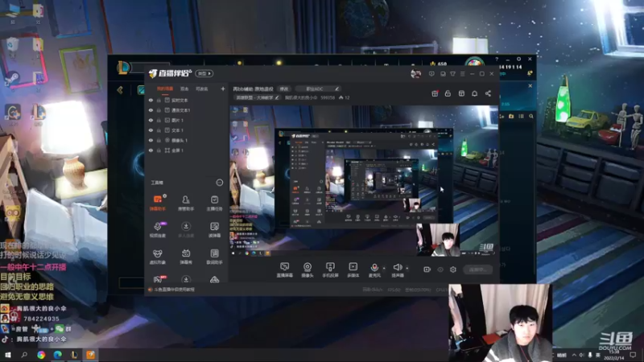Add a 摄像头 camera source from bottom bar
This screenshot has width=644, height=362.
[x=308, y=269]
